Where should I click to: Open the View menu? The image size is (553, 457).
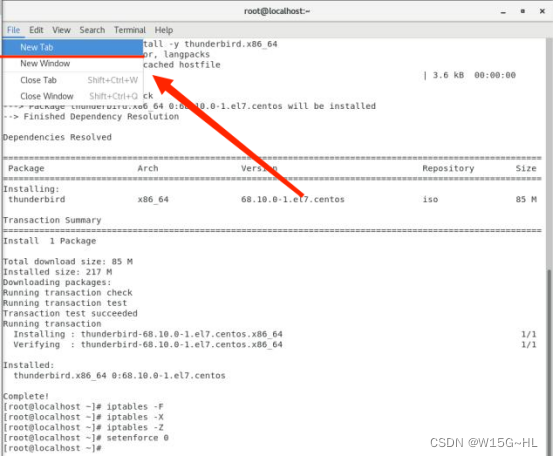(61, 30)
